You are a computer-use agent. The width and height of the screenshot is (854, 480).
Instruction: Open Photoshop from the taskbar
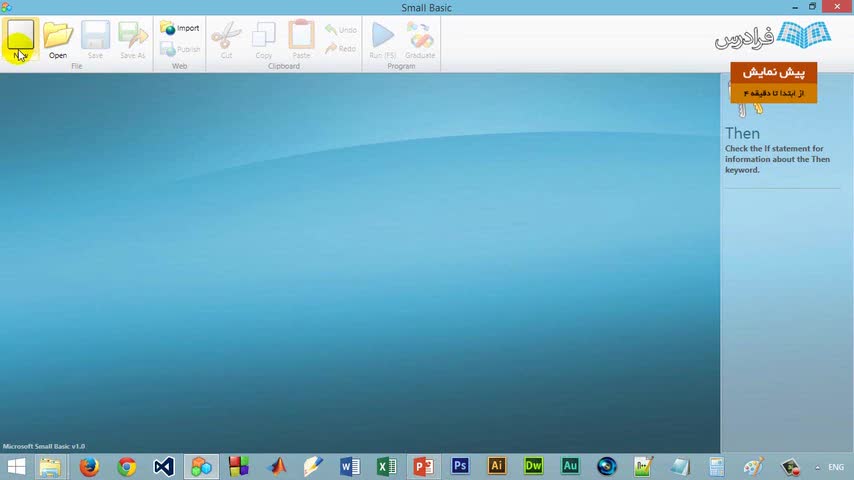click(460, 466)
